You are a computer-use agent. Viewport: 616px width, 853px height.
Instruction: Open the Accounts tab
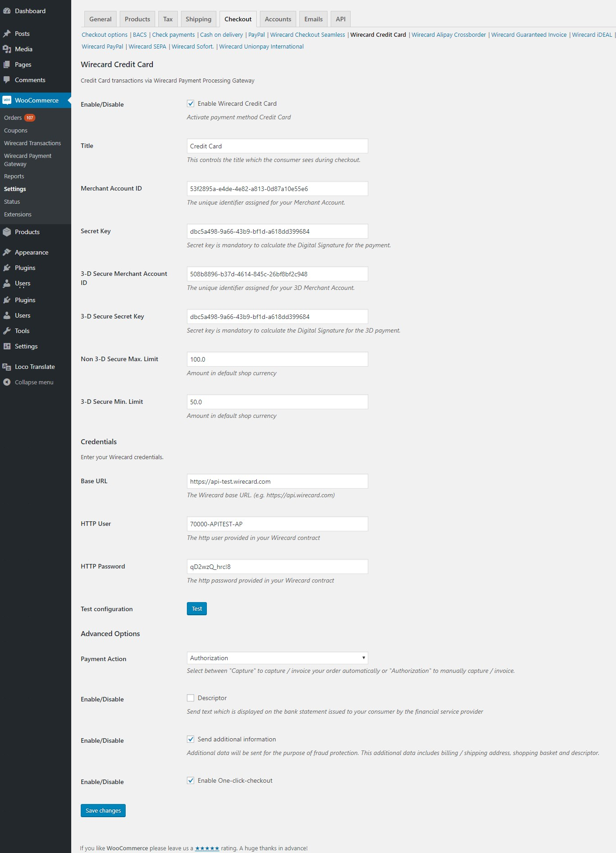[278, 19]
